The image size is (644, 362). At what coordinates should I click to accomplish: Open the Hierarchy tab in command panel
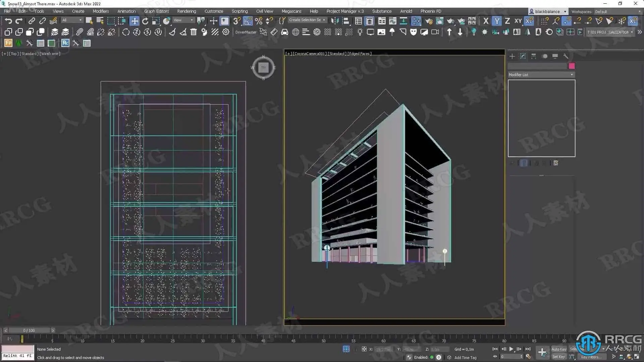tap(534, 56)
